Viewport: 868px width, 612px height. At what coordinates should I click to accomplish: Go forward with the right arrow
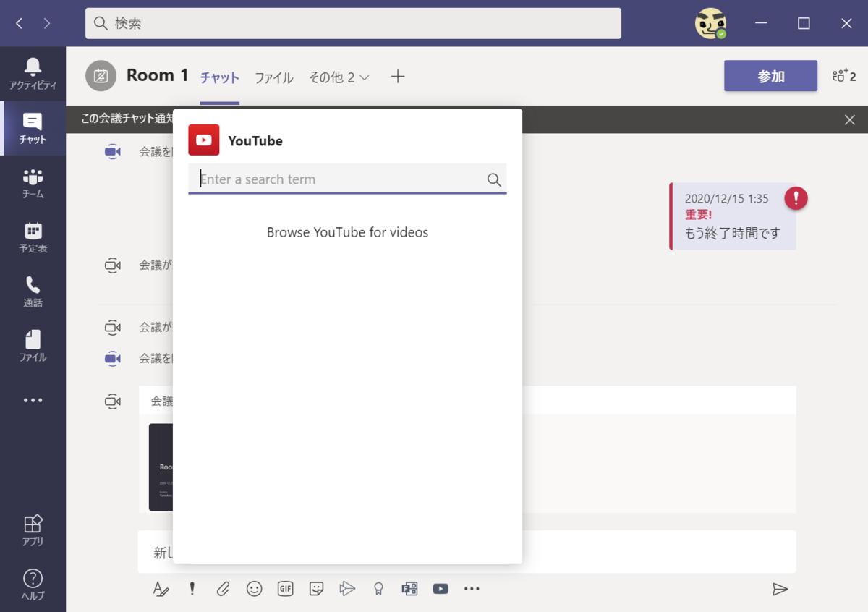click(47, 23)
